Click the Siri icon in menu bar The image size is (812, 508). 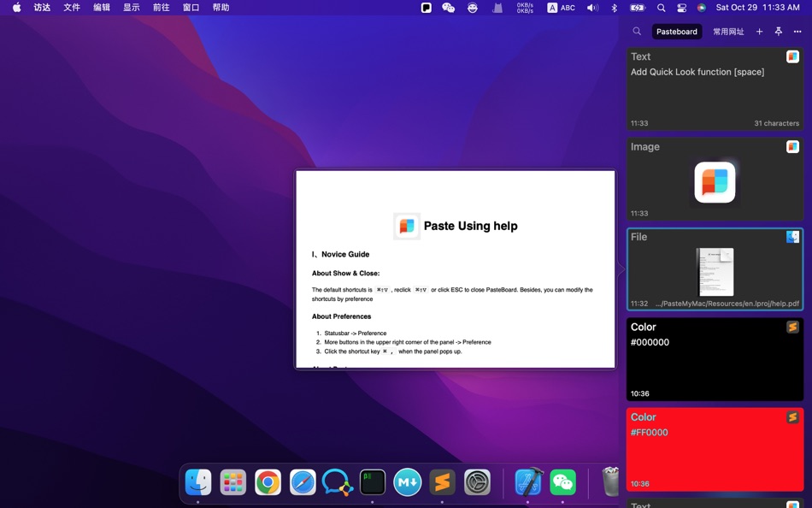pyautogui.click(x=701, y=7)
